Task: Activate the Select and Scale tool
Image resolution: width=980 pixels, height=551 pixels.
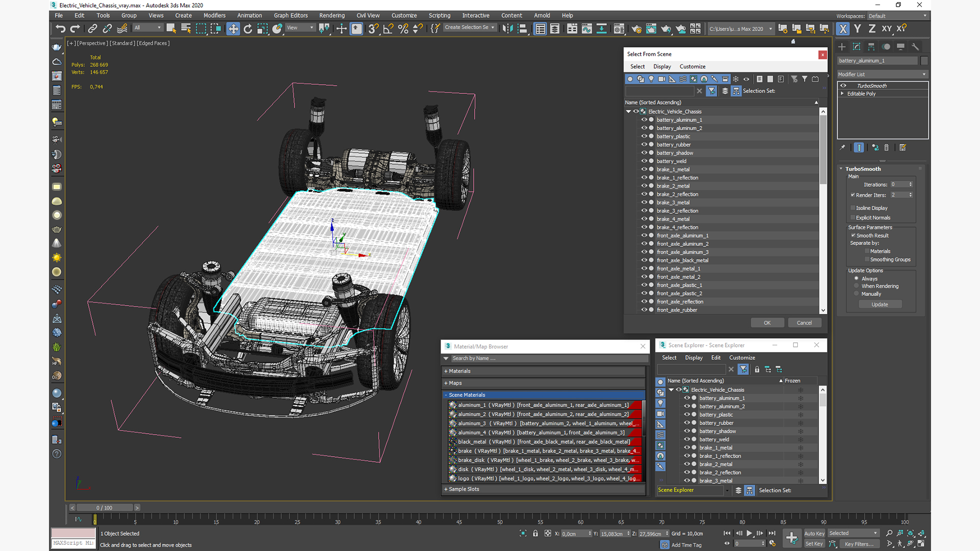Action: 262,29
